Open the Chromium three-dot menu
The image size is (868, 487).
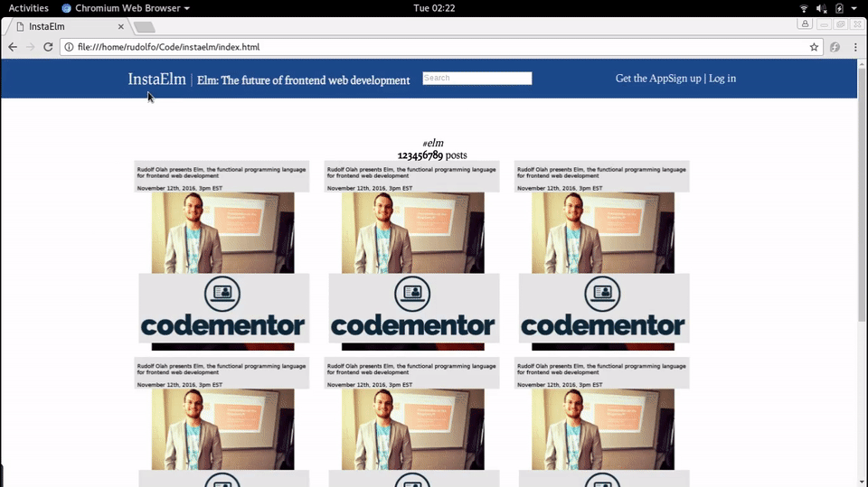(855, 47)
